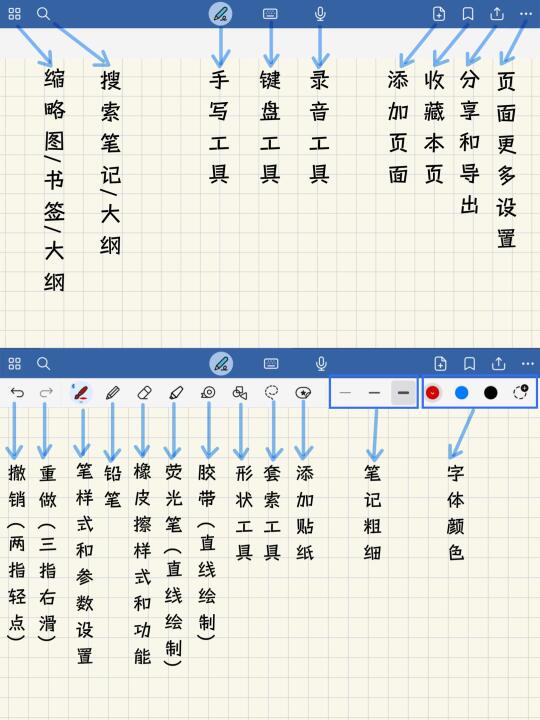Open thumbnail grid view in topmost bar
This screenshot has width=540, height=720.
pyautogui.click(x=15, y=14)
